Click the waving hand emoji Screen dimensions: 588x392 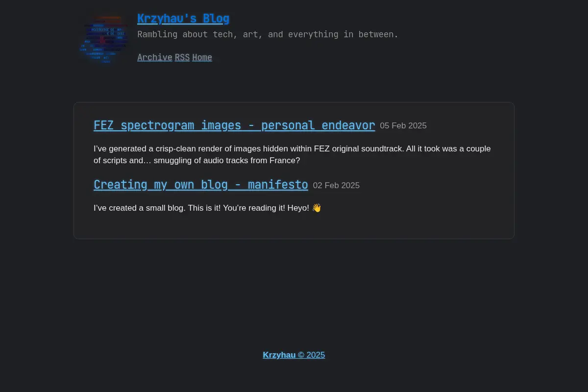317,208
